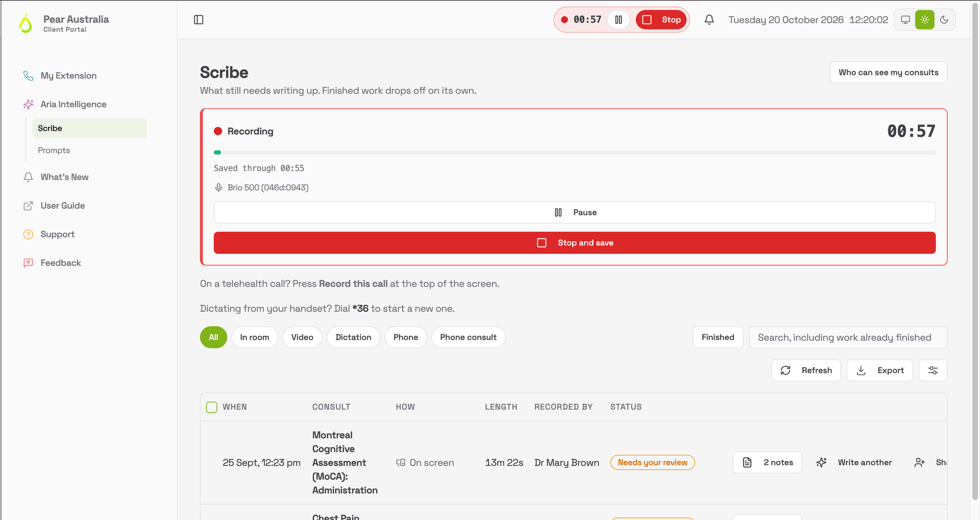The width and height of the screenshot is (980, 520).
Task: Refresh the consult list
Action: [x=806, y=371]
